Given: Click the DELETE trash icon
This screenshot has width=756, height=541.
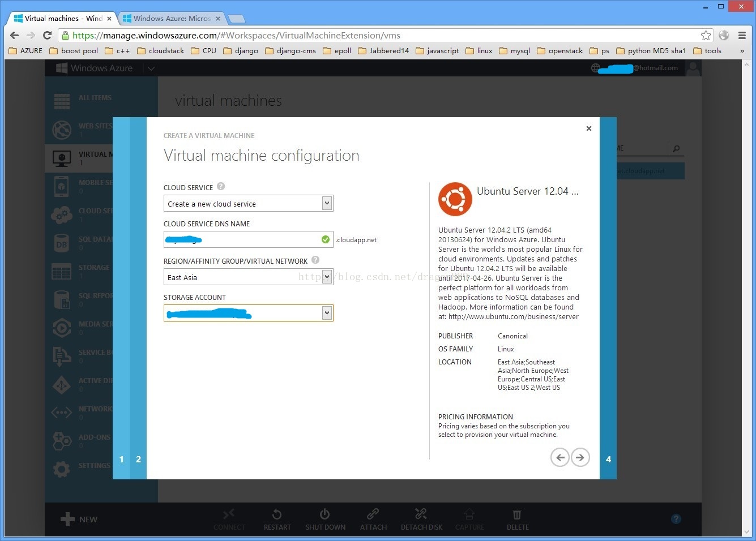Looking at the screenshot, I should pyautogui.click(x=517, y=514).
